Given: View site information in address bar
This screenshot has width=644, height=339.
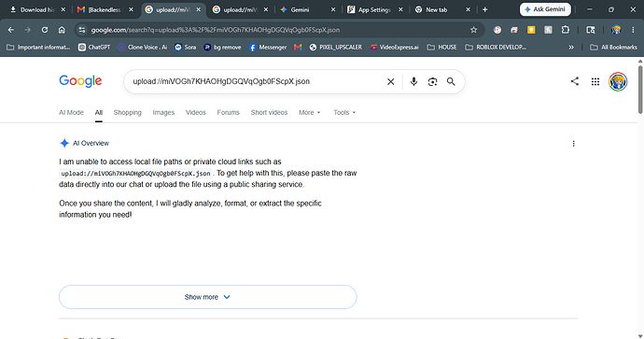Looking at the screenshot, I should click(x=82, y=30).
